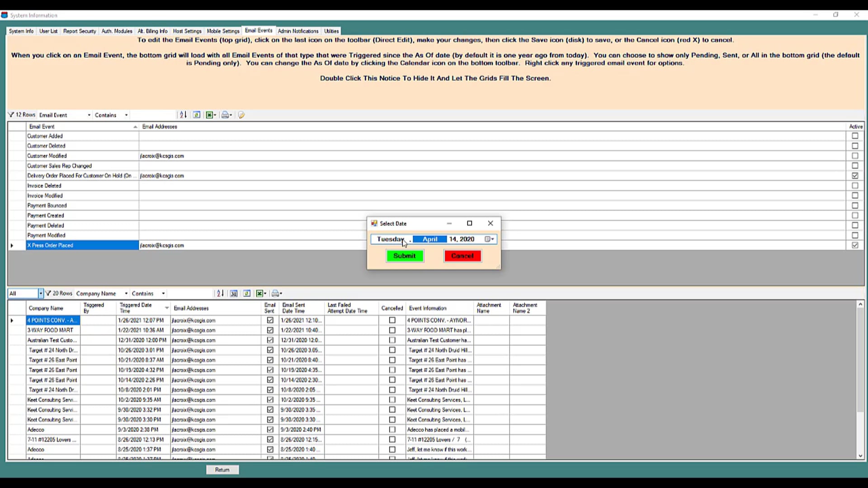Switch to the User List tab
This screenshot has width=868, height=488.
pyautogui.click(x=48, y=31)
